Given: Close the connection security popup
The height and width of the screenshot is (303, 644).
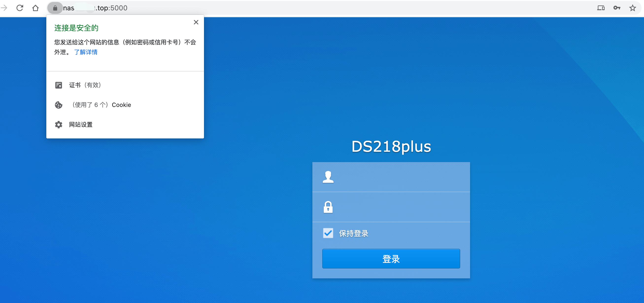Looking at the screenshot, I should point(196,22).
